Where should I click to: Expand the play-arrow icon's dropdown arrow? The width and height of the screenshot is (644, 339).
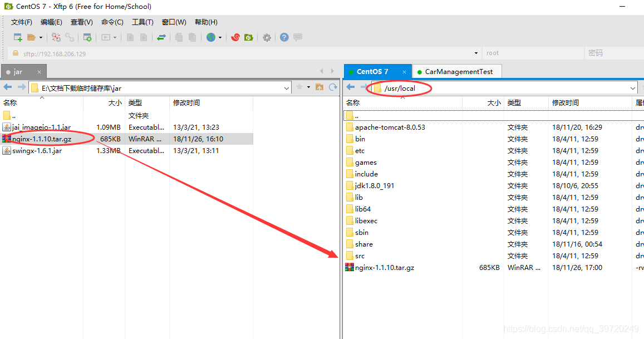(x=115, y=38)
